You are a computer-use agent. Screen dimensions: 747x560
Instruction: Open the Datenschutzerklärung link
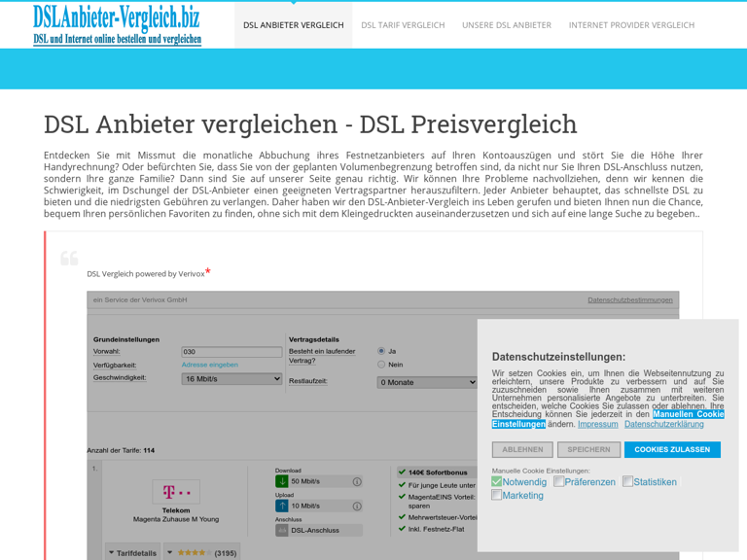(663, 424)
